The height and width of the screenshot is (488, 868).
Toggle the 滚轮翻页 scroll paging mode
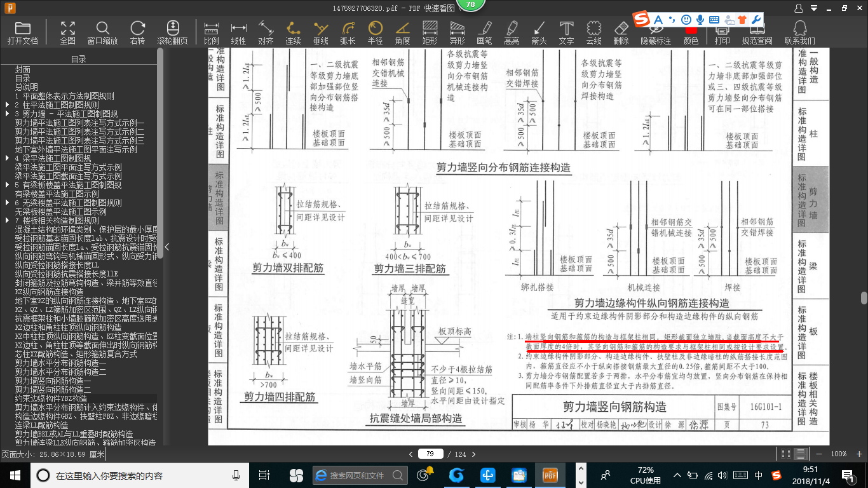point(173,32)
